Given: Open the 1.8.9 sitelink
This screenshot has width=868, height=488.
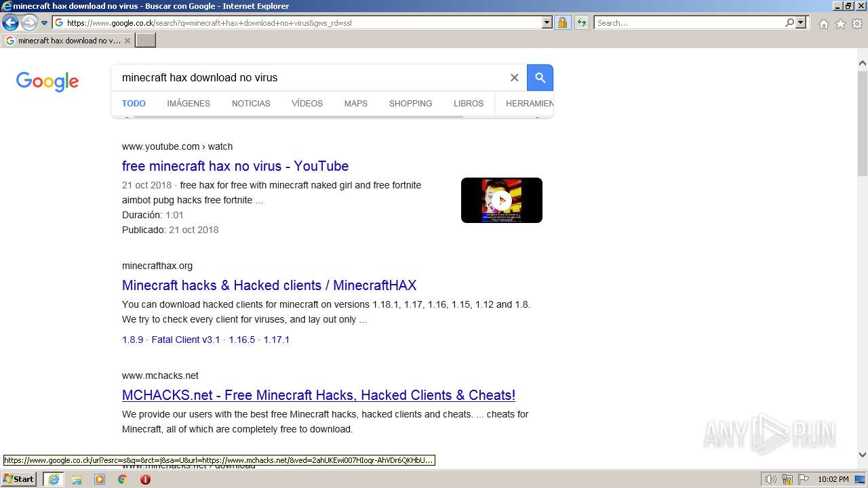Looking at the screenshot, I should [132, 340].
